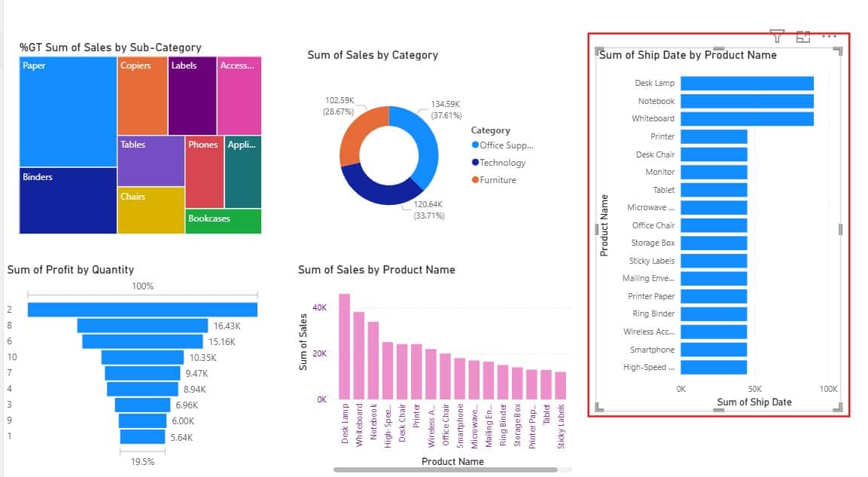868x477 pixels.
Task: Click the Focus mode icon
Action: (803, 37)
